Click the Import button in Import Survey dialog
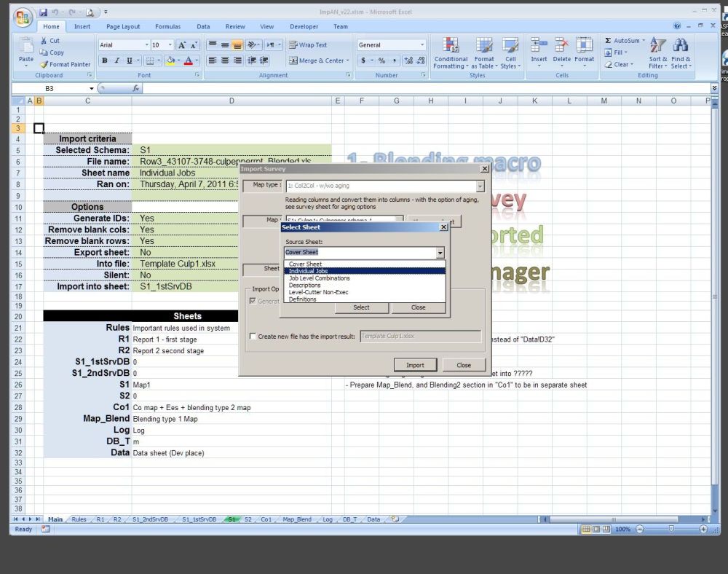 (x=415, y=365)
